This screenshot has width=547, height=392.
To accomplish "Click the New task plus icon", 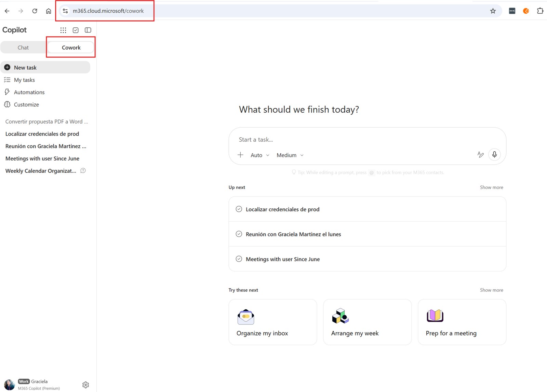I will click(7, 67).
